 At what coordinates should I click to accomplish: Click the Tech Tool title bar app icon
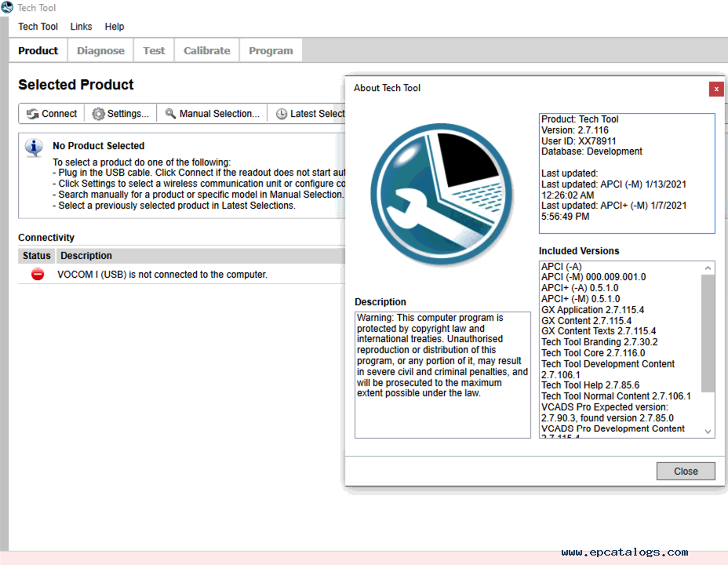coord(7,8)
